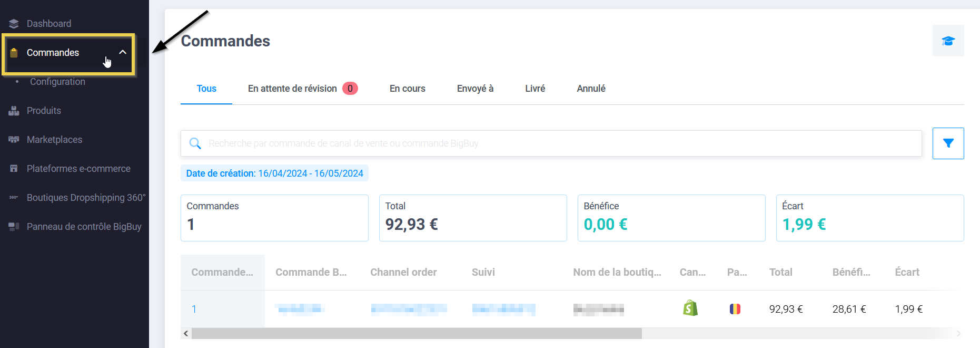980x348 pixels.
Task: Click the Romania flag in order row
Action: point(735,309)
